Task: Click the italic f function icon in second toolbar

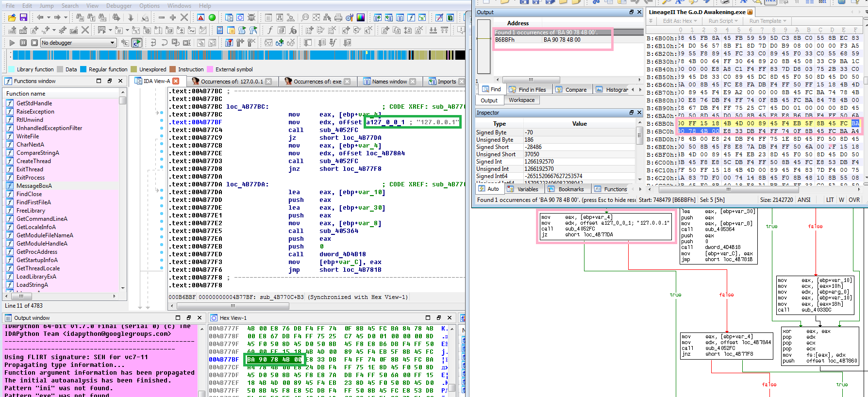Action: pyautogui.click(x=270, y=30)
